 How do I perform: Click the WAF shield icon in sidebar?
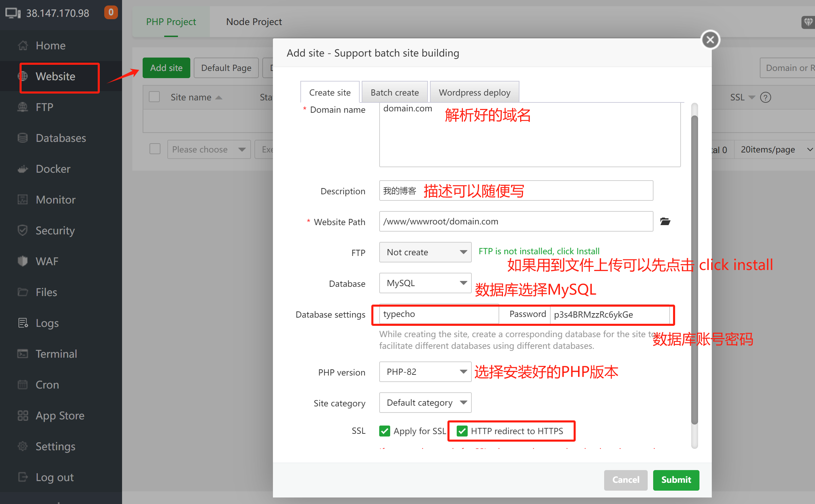23,261
